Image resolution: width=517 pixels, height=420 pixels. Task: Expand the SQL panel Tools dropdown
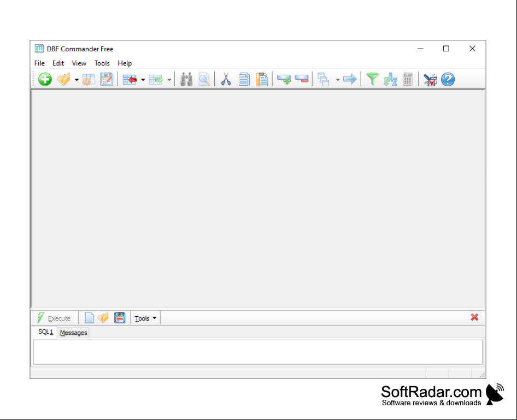coord(145,318)
